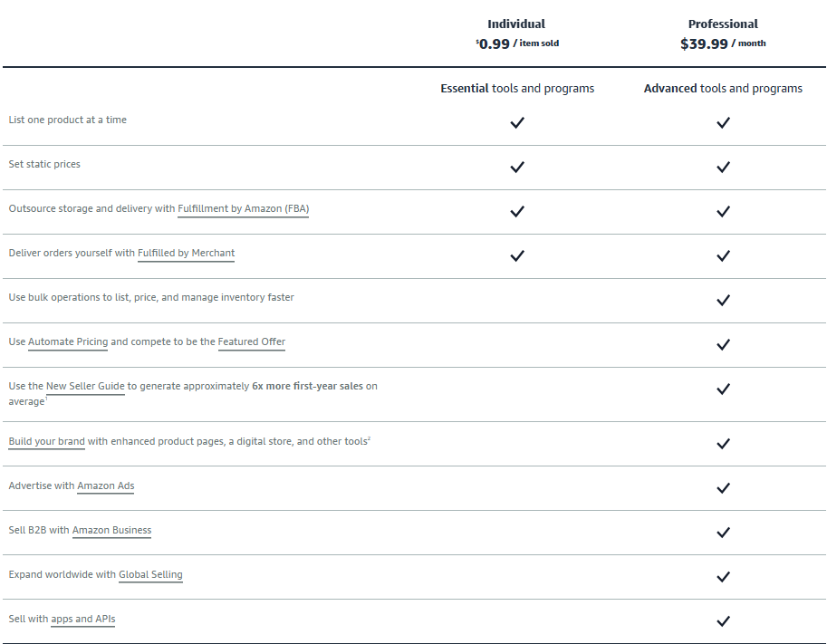
Task: Select the Individual plan column header
Action: [516, 24]
